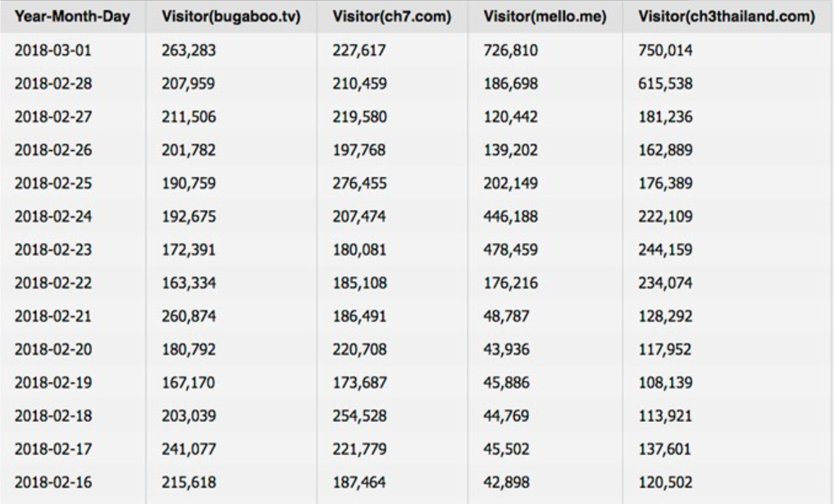
Task: Click the Year-Month-Day column header
Action: click(x=72, y=16)
